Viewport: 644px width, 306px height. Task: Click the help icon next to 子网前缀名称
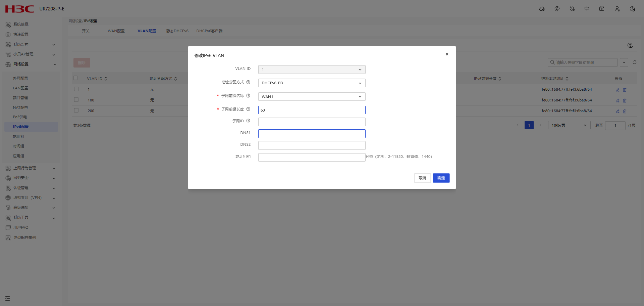click(248, 96)
